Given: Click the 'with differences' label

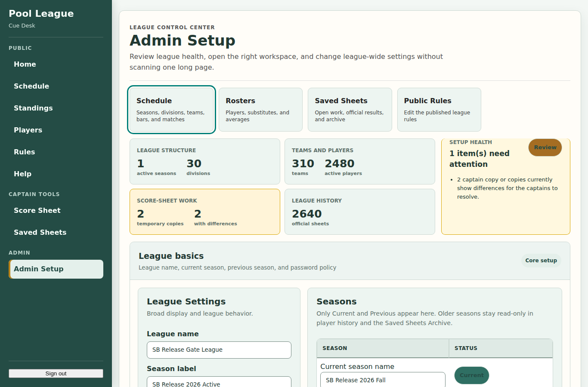Looking at the screenshot, I should tap(216, 224).
